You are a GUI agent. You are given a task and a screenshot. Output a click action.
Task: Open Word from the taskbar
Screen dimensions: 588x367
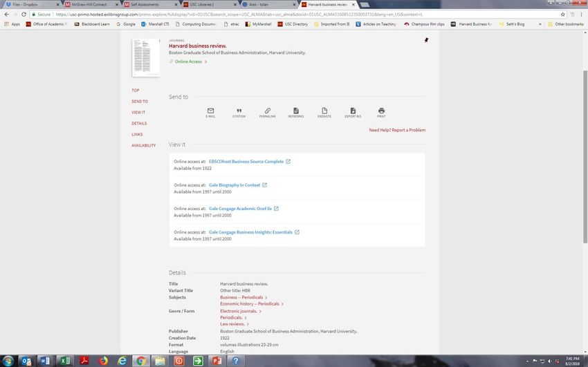45,361
